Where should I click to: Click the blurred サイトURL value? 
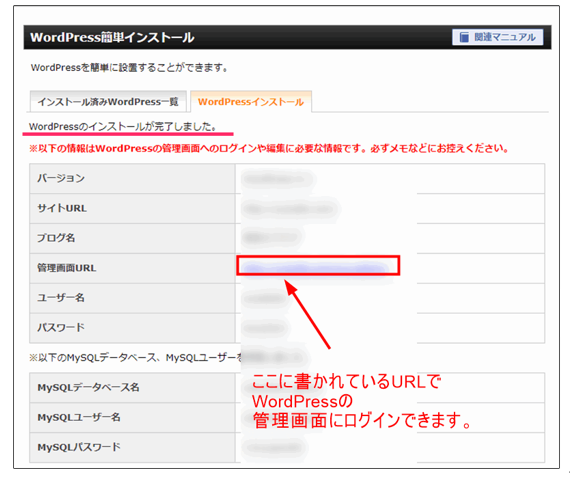(x=289, y=209)
